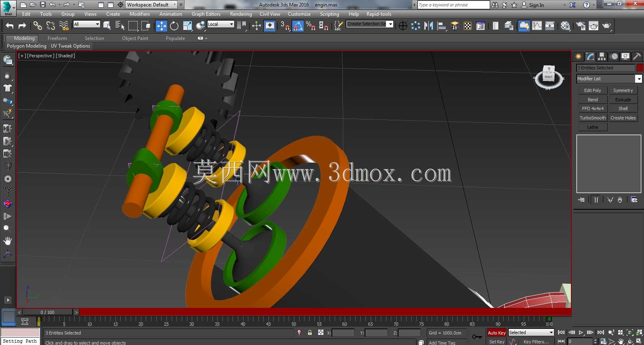Toggle Percent Snap
Viewport: 644px width, 345px height.
click(310, 26)
